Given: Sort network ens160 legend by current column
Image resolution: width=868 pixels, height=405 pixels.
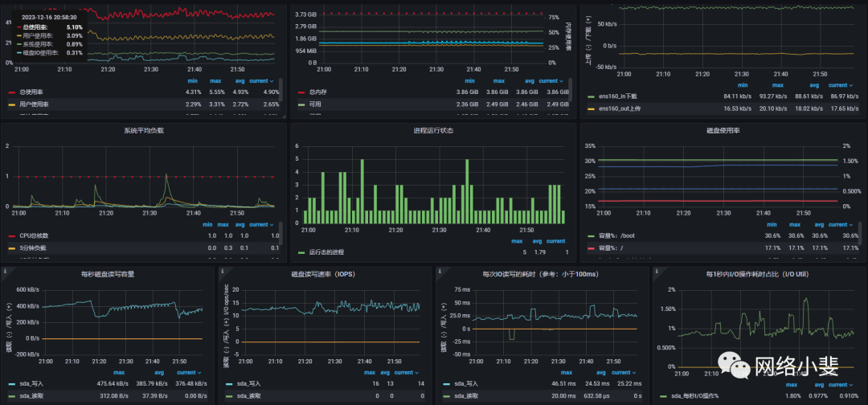Looking at the screenshot, I should pyautogui.click(x=841, y=85).
